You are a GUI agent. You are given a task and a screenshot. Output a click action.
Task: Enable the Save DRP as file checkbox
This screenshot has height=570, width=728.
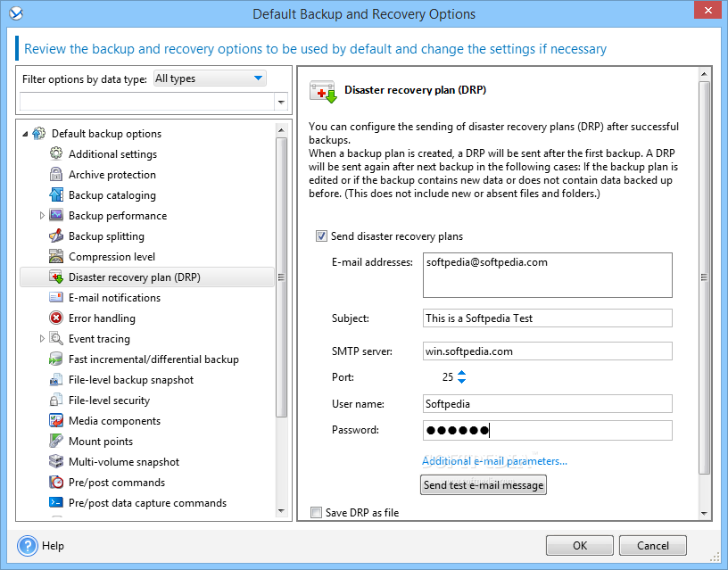[x=316, y=512]
